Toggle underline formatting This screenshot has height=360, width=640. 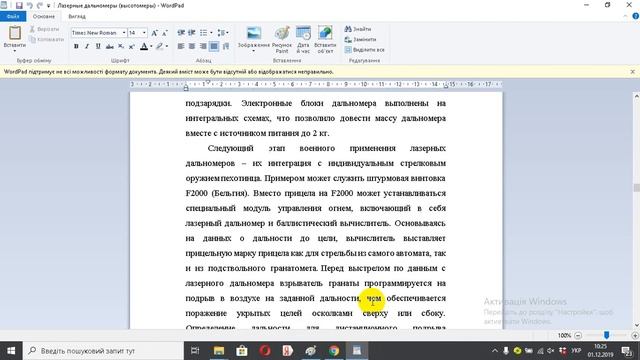point(98,47)
